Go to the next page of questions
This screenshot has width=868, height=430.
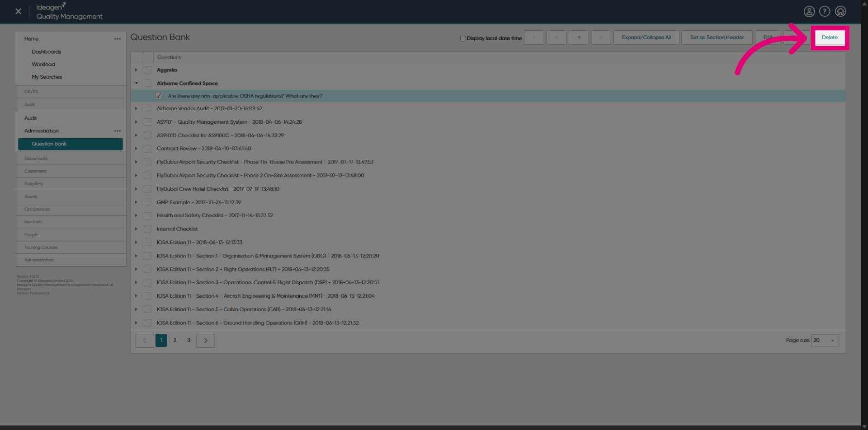point(205,341)
